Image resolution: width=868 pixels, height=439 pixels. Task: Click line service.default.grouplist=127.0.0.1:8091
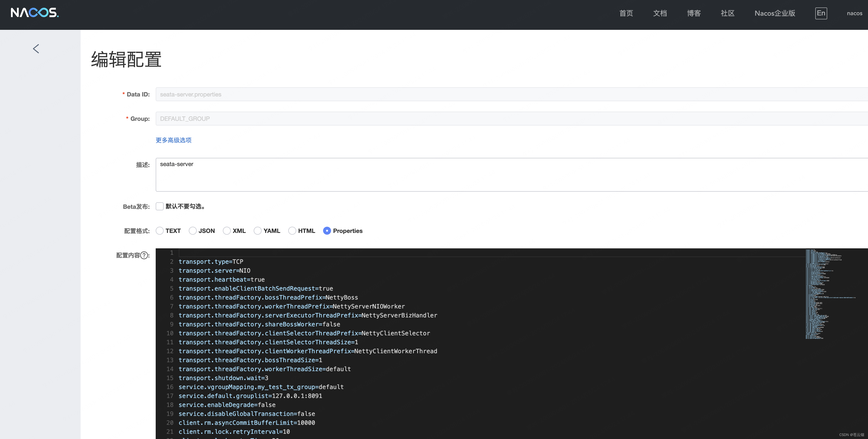[250, 396]
